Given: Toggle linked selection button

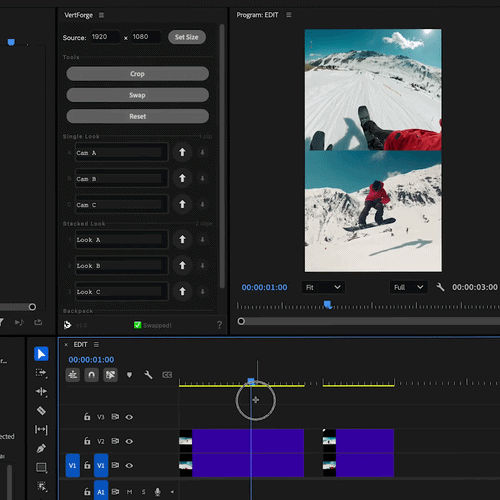Looking at the screenshot, I should pyautogui.click(x=110, y=375).
